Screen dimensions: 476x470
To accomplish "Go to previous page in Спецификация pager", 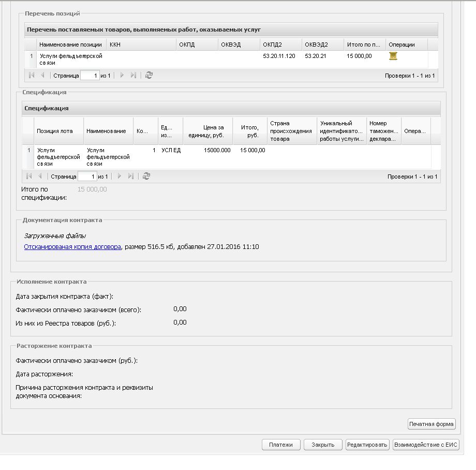I will point(40,176).
